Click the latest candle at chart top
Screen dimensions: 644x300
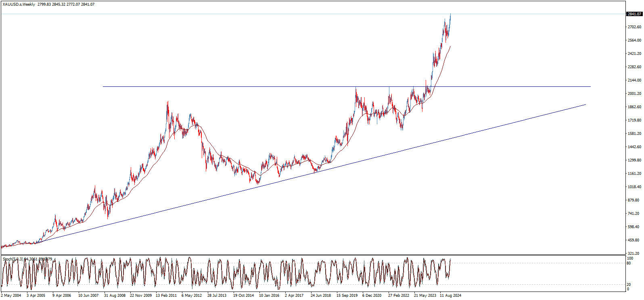[450, 18]
